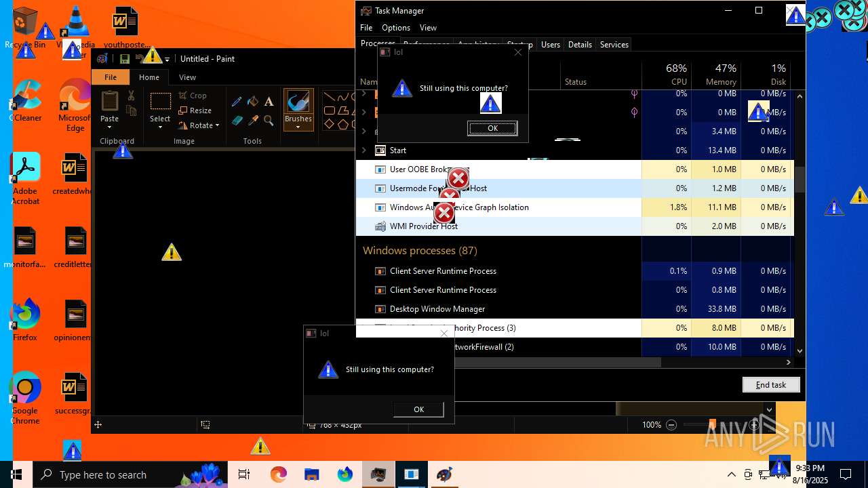868x488 pixels.
Task: Open the Rotate dropdown
Action: [199, 125]
